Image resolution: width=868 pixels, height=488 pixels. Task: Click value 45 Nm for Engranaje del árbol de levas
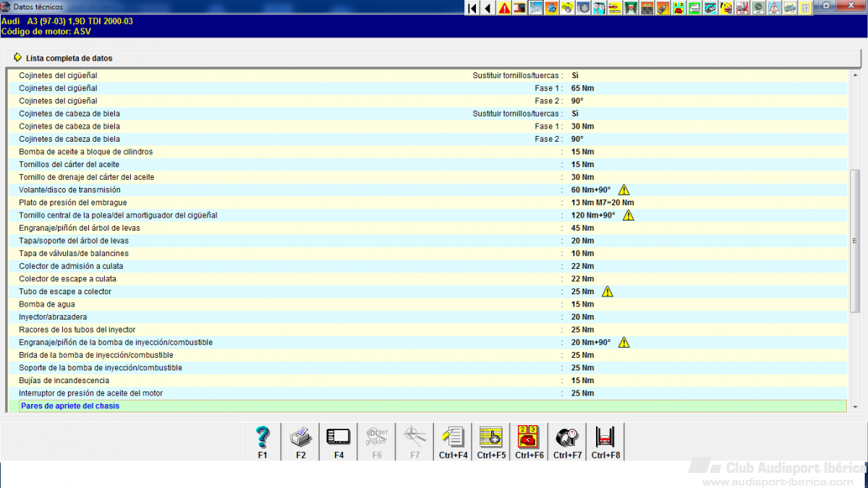point(583,228)
